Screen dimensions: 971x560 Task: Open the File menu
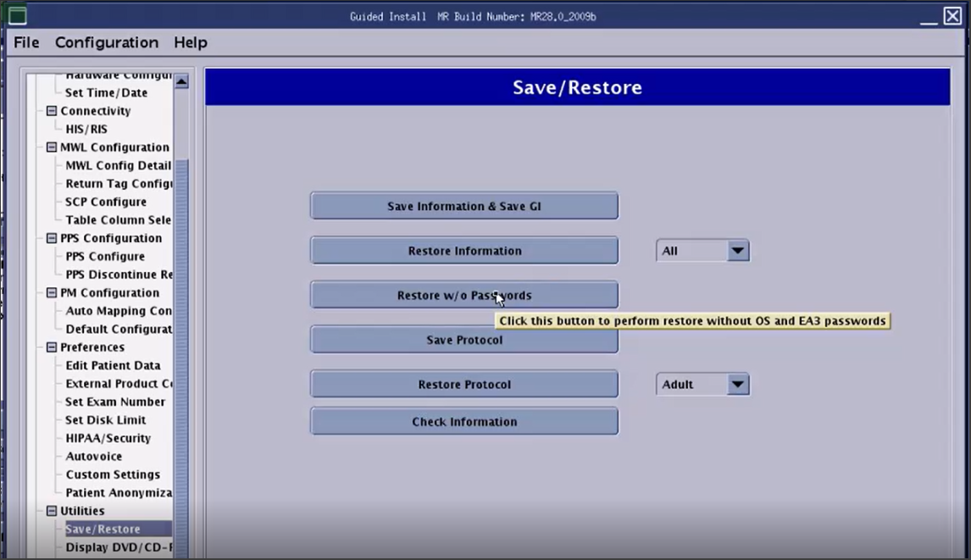[26, 42]
